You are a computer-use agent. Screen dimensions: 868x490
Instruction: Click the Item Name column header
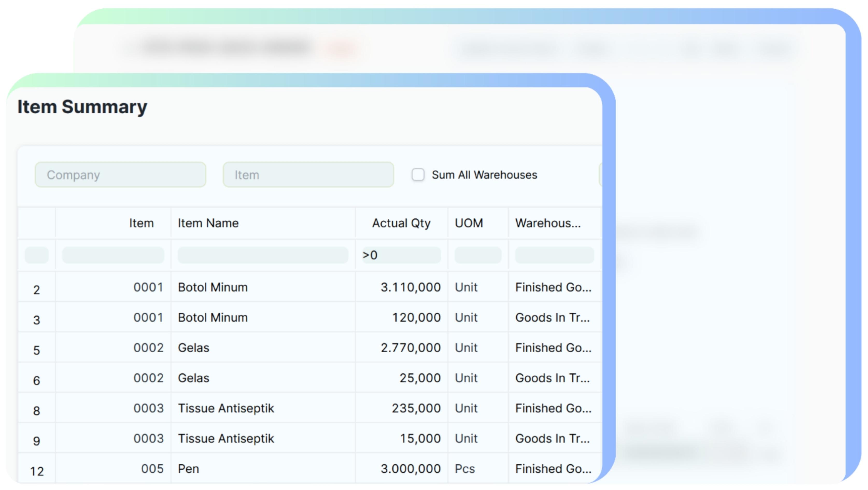click(x=208, y=223)
